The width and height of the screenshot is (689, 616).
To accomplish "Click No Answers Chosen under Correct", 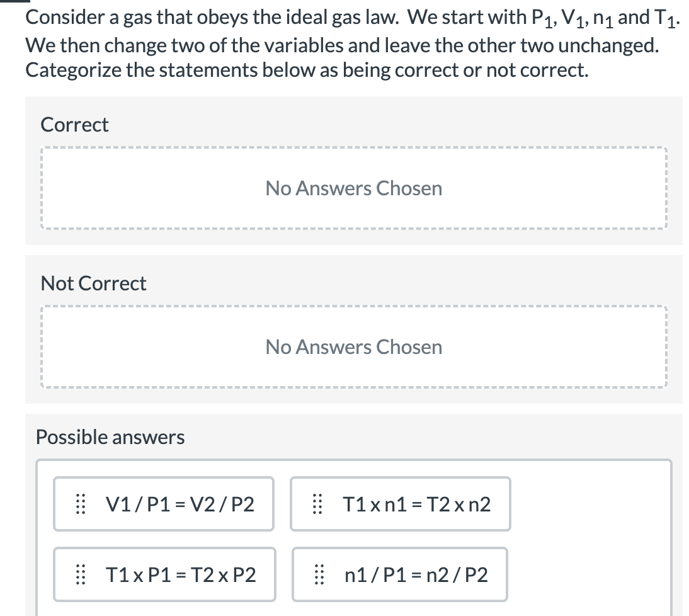I will coord(353,188).
